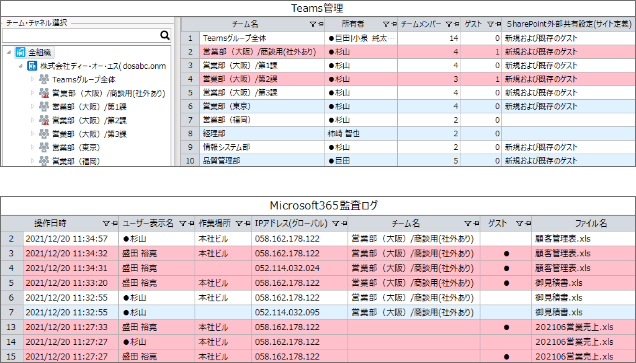This screenshot has width=636, height=363.
Task: Click the 情報システム部 team name cell
Action: pyautogui.click(x=262, y=147)
